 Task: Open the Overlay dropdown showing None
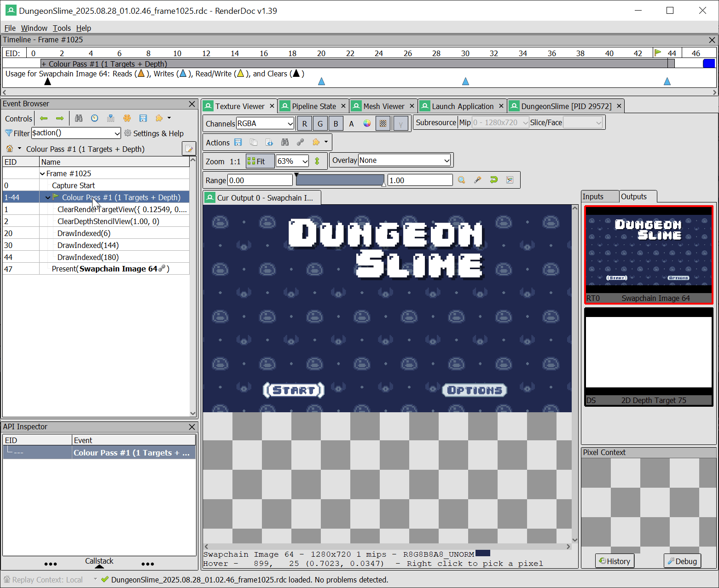(x=404, y=160)
